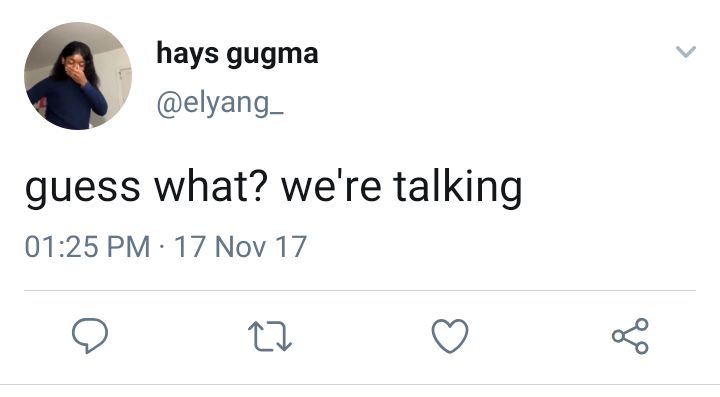The height and width of the screenshot is (397, 720).
Task: Share the tweet via three-node share icon
Action: 630,336
